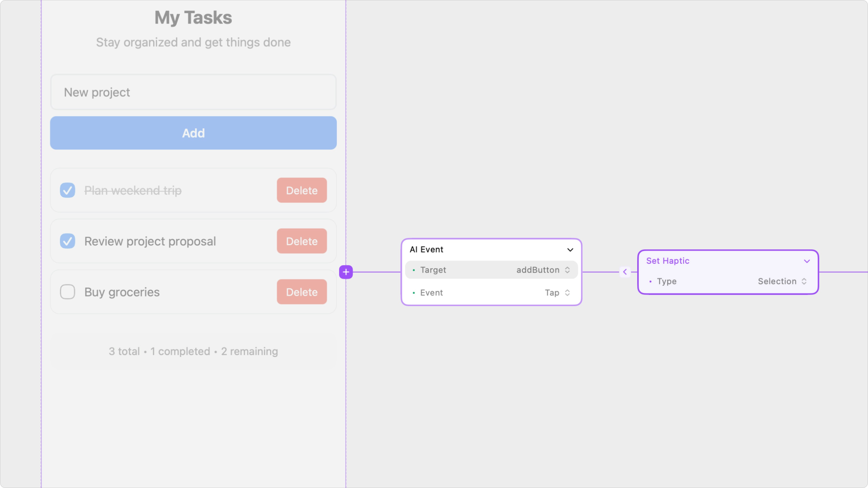This screenshot has height=488, width=868.
Task: Uncheck the Review project proposal checkbox
Action: 67,241
